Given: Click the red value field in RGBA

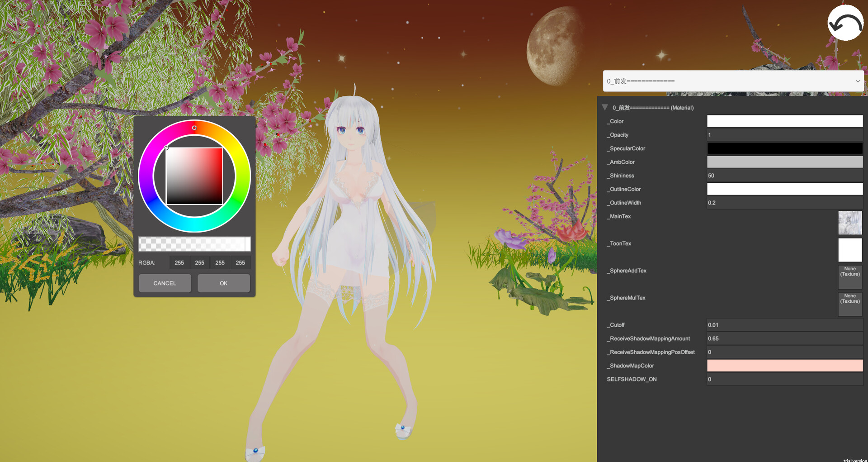Looking at the screenshot, I should pyautogui.click(x=179, y=263).
